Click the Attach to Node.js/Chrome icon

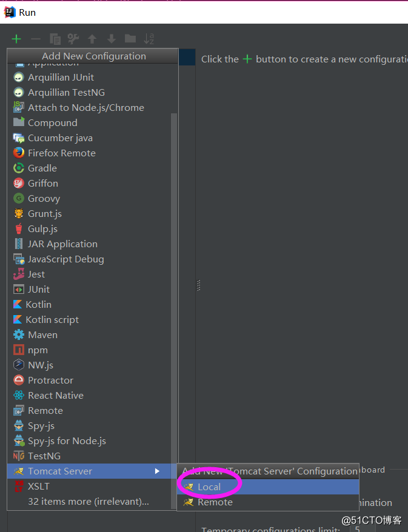[19, 107]
